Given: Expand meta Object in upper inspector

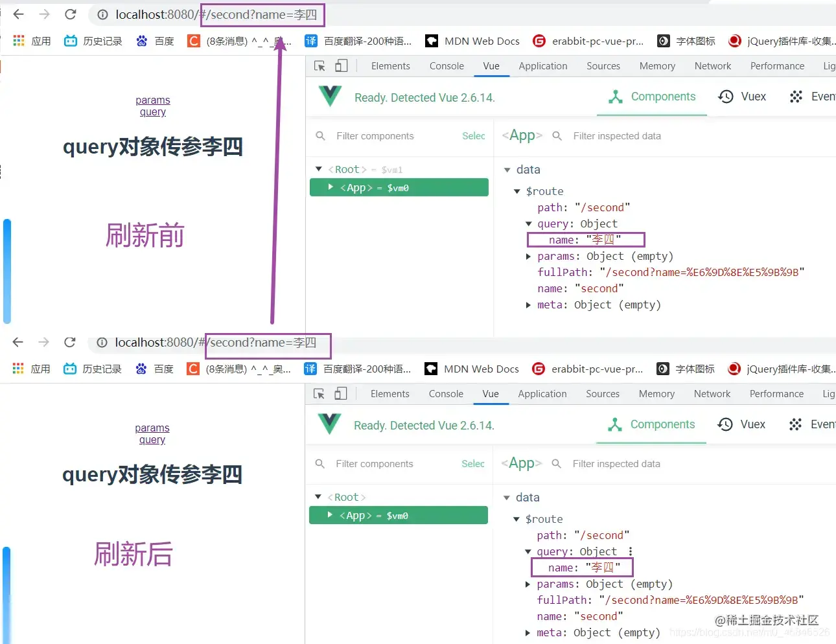Looking at the screenshot, I should [529, 305].
